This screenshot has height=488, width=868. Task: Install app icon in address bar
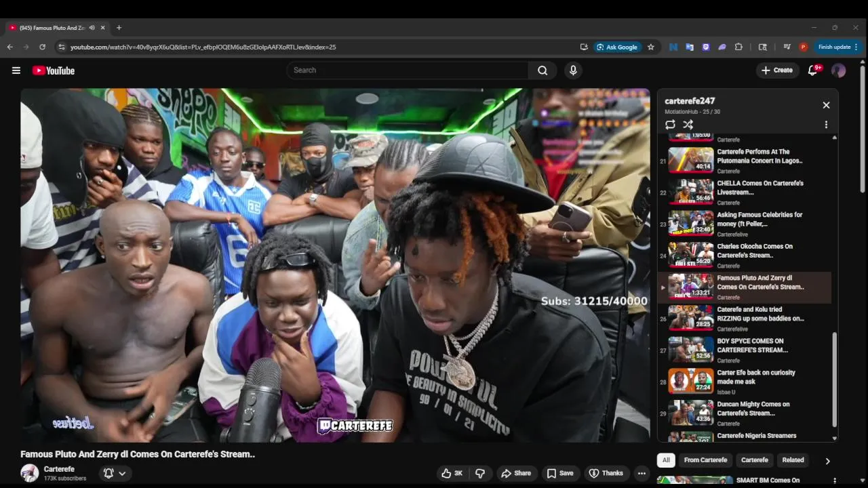click(584, 47)
